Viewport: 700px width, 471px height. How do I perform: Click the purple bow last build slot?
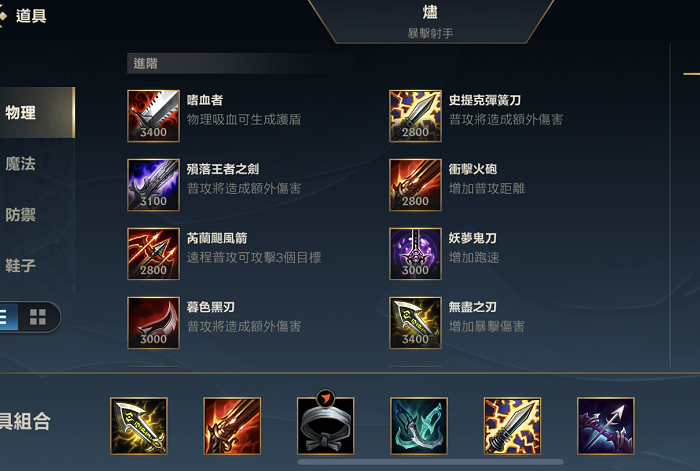coord(606,426)
